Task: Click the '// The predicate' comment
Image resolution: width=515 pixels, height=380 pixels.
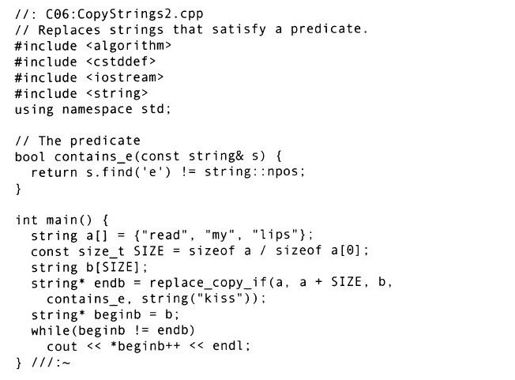Action: click(x=78, y=141)
